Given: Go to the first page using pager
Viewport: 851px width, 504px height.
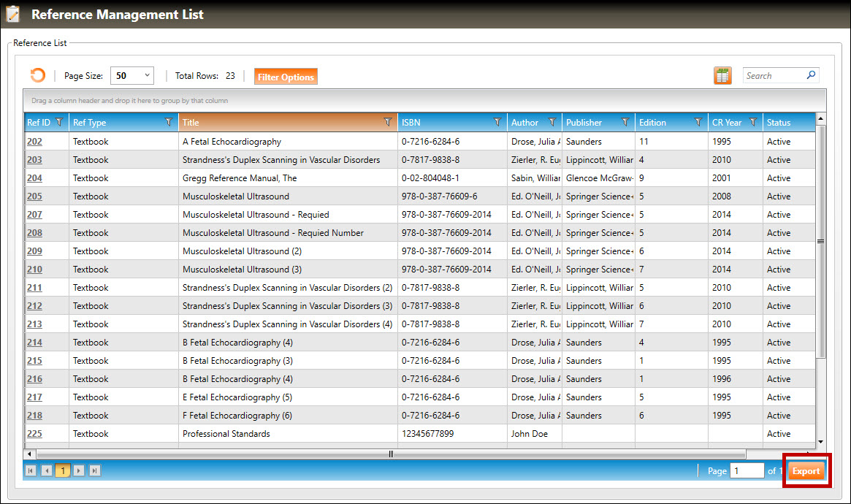Looking at the screenshot, I should point(31,471).
